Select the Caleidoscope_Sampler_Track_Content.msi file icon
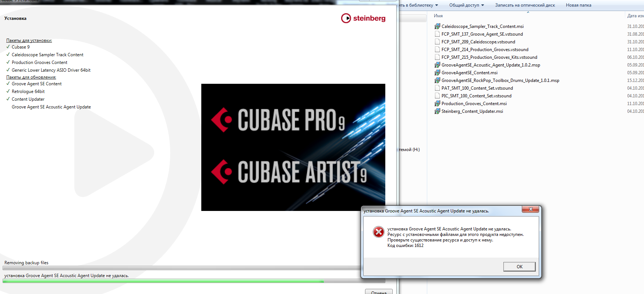The image size is (644, 294). point(437,26)
